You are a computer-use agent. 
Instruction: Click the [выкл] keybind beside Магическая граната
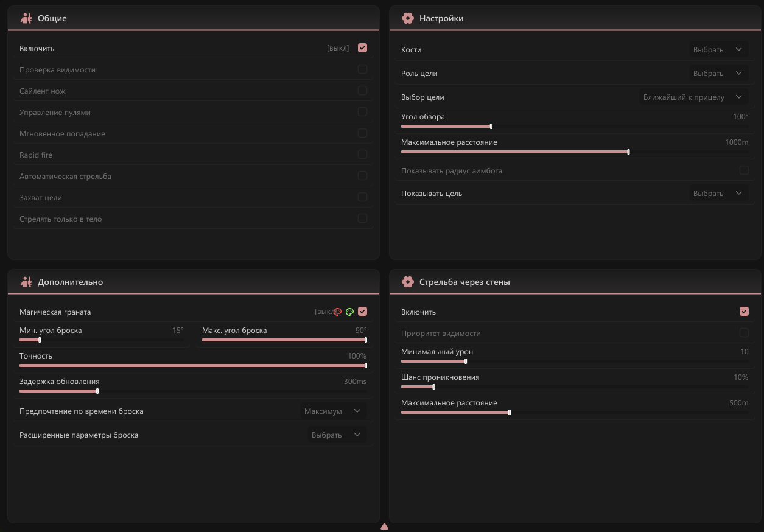point(323,312)
